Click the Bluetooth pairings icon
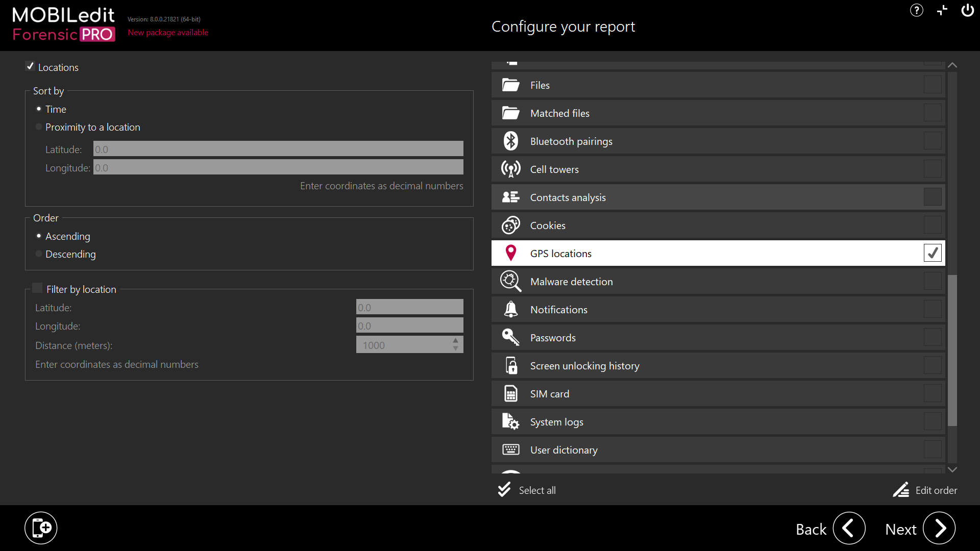 (x=510, y=141)
